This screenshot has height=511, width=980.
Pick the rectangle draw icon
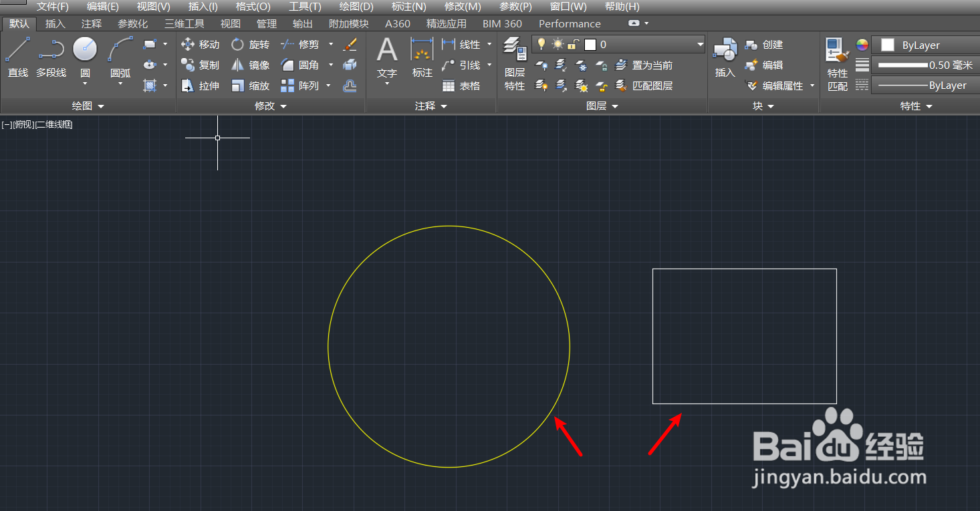(150, 45)
